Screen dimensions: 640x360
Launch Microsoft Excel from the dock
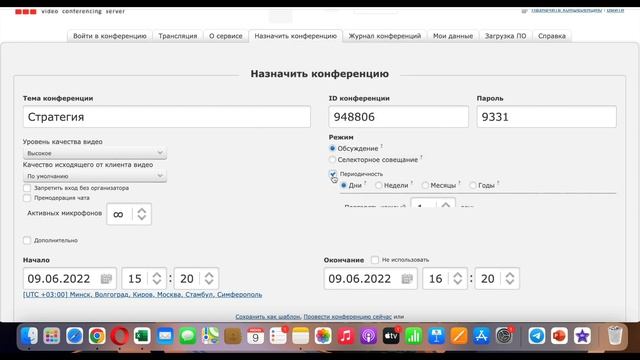(x=142, y=336)
